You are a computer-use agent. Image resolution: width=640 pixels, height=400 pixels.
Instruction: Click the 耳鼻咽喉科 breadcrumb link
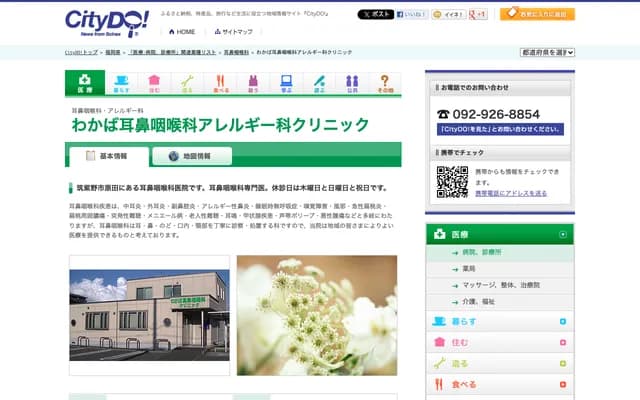[236, 52]
